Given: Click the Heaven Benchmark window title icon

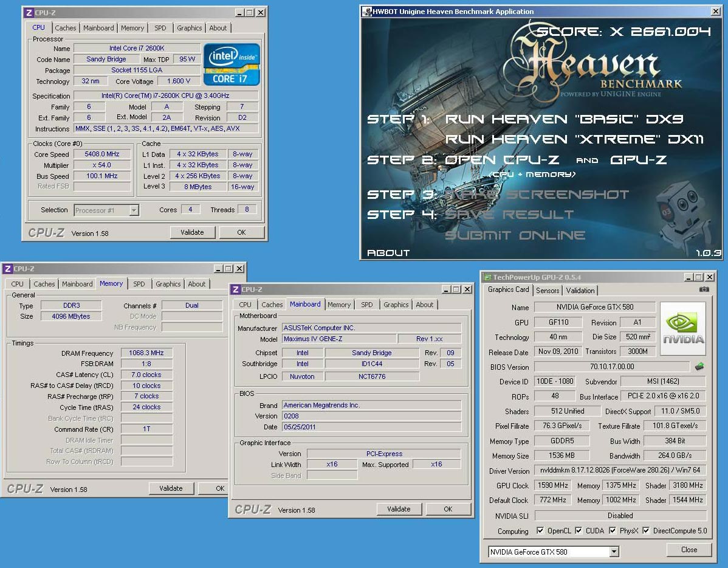Looking at the screenshot, I should click(366, 12).
